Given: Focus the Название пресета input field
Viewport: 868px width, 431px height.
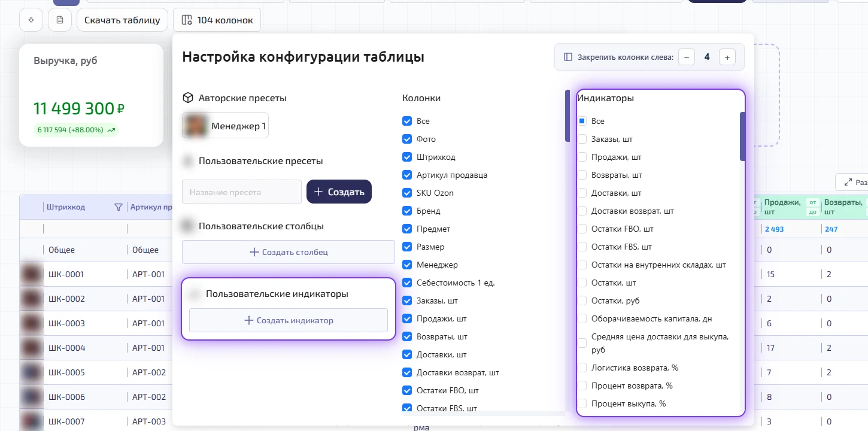Looking at the screenshot, I should (x=242, y=192).
